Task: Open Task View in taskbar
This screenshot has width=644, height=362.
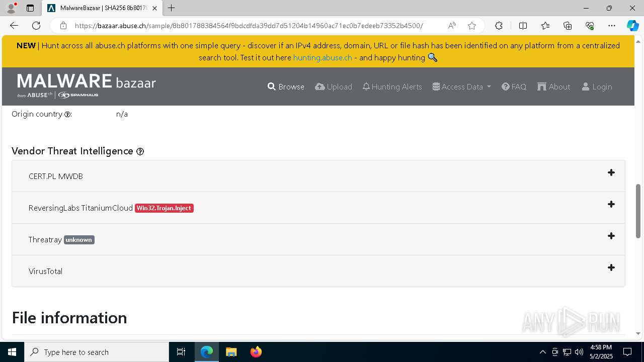Action: [181, 352]
